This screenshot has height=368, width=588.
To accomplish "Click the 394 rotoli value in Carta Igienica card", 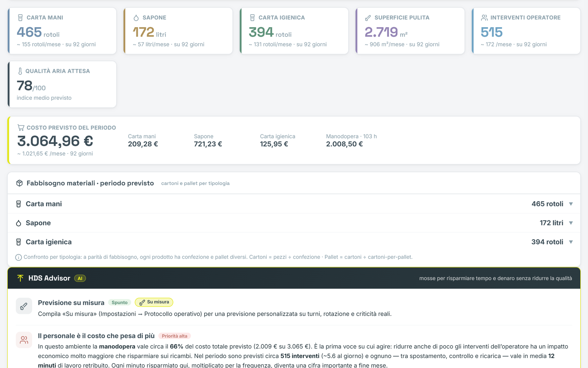I will tap(270, 32).
